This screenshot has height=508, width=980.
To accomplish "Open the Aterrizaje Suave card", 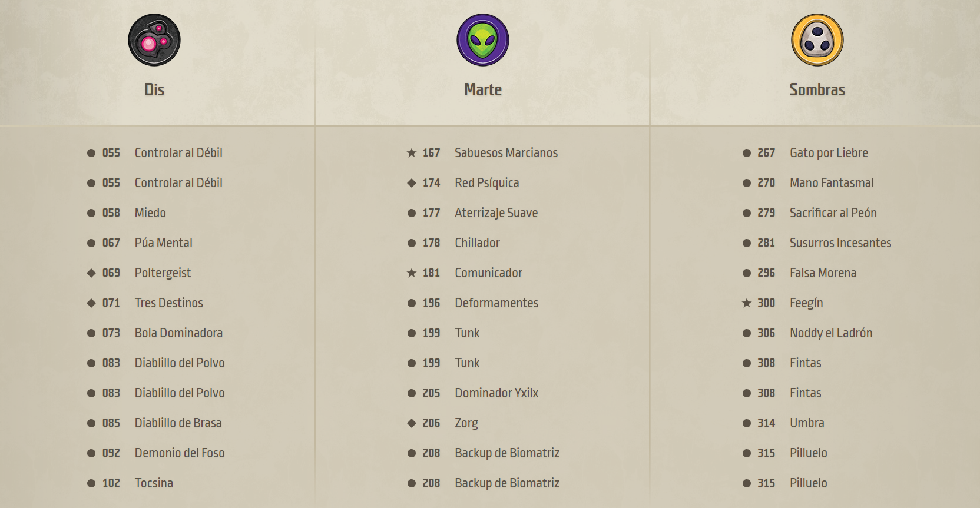I will point(496,213).
